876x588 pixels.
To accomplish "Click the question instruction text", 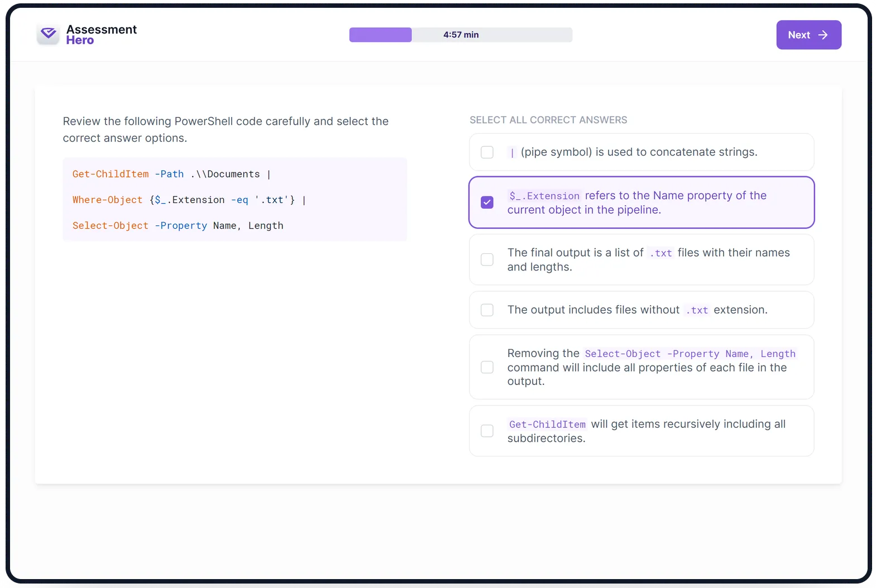I will pos(226,129).
